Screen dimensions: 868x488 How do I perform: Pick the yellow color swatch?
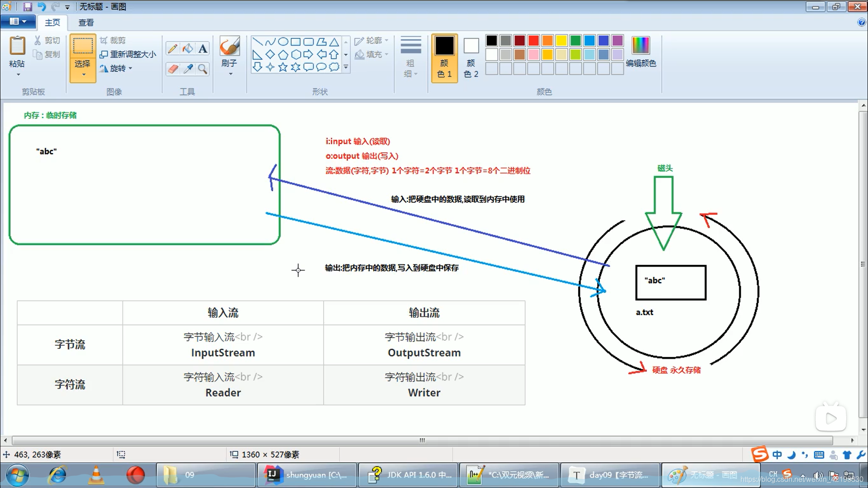click(561, 41)
